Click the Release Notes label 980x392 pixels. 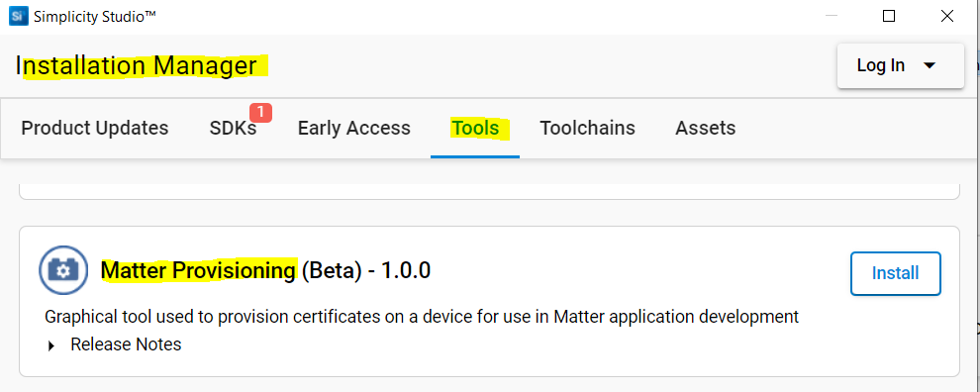click(126, 344)
